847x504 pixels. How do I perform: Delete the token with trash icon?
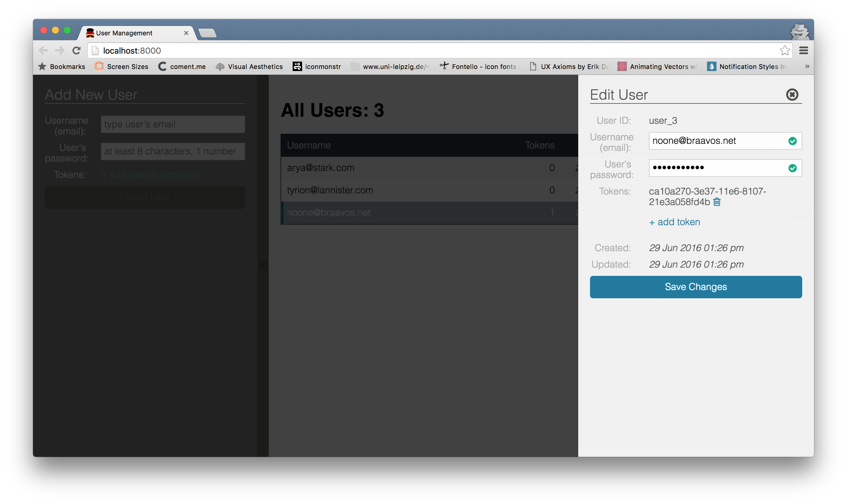pyautogui.click(x=716, y=202)
